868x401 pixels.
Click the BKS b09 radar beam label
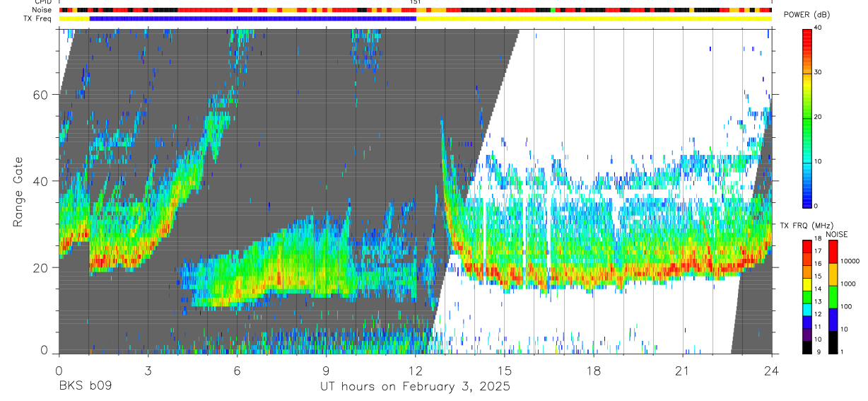(x=85, y=386)
